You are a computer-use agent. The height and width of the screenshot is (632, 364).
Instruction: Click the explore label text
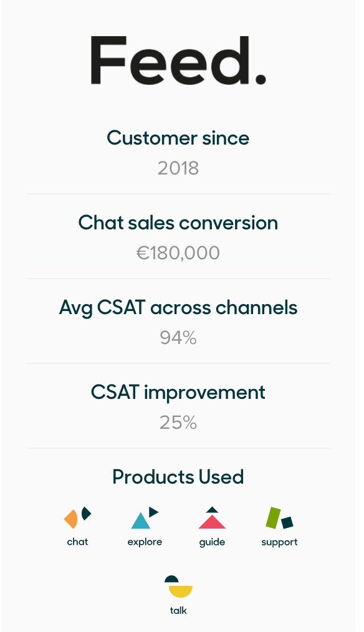[145, 542]
